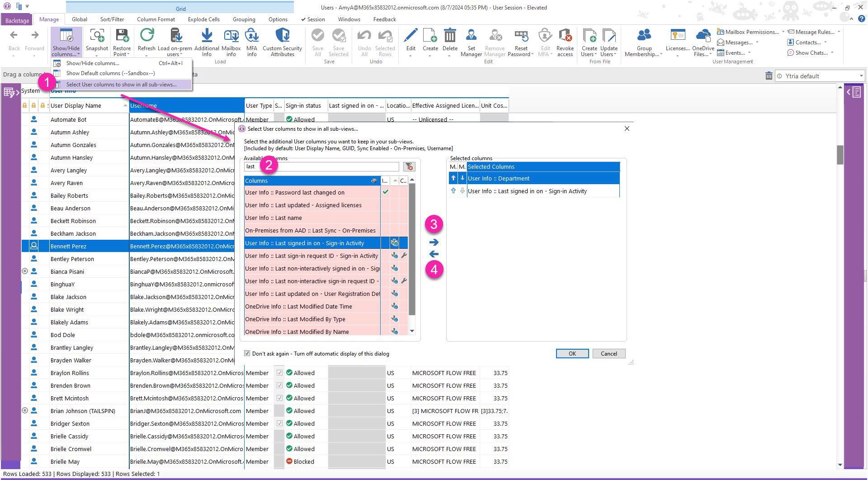Click right arrow to add selected column
Image resolution: width=868 pixels, height=480 pixels.
click(x=434, y=242)
